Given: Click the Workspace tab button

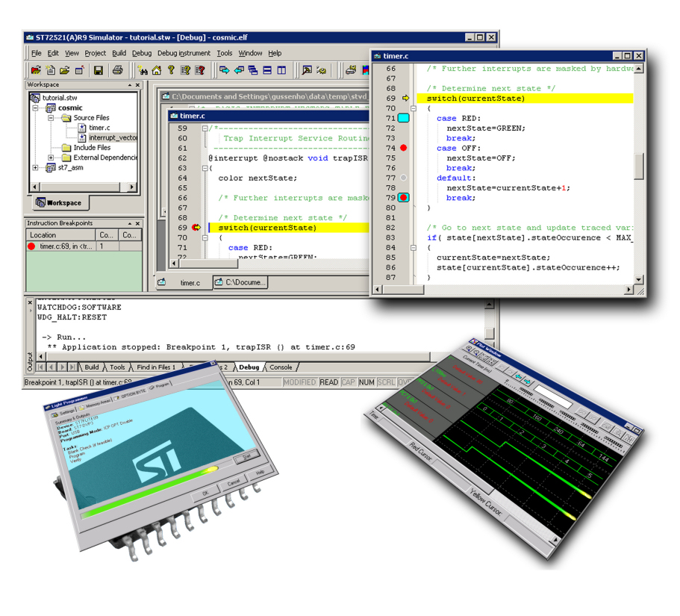Looking at the screenshot, I should point(59,202).
